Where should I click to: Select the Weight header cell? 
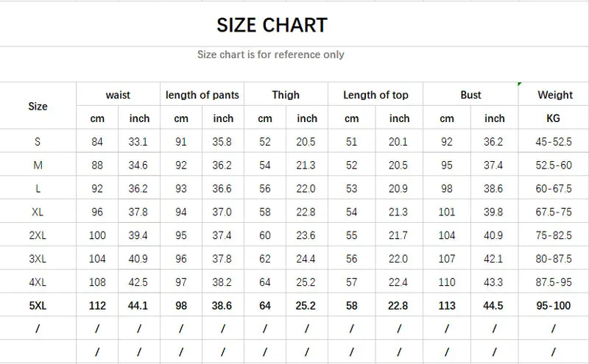[555, 95]
